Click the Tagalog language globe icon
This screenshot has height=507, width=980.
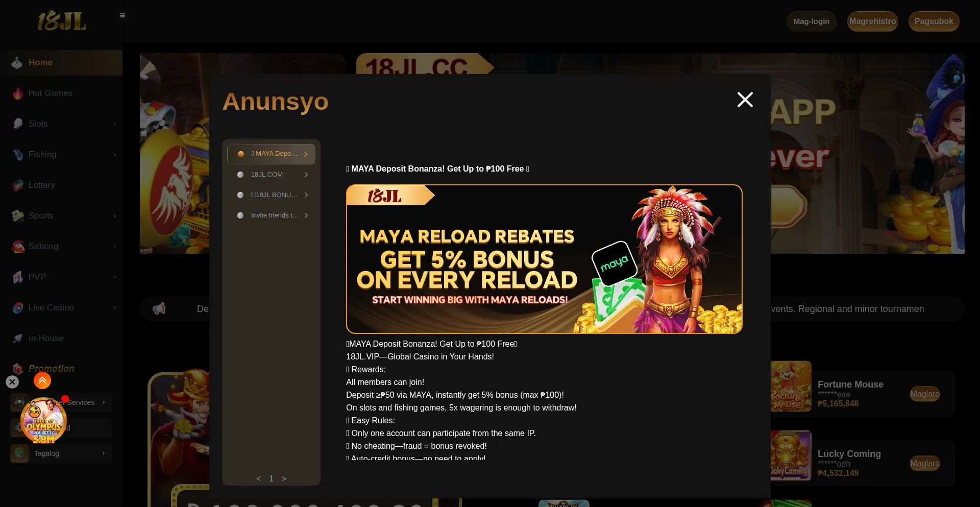pyautogui.click(x=19, y=453)
